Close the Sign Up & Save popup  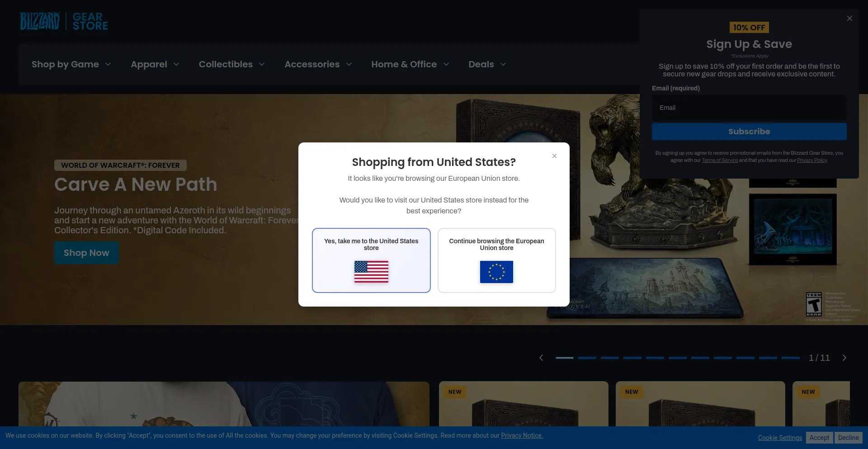point(849,19)
